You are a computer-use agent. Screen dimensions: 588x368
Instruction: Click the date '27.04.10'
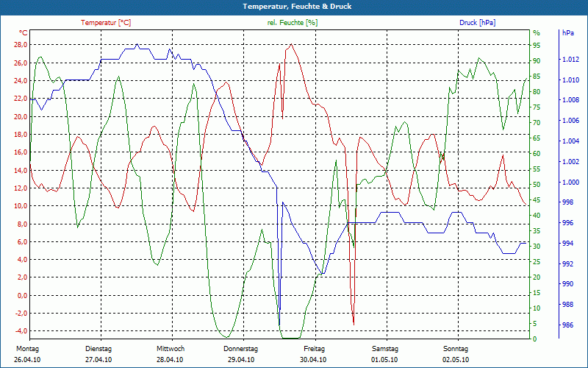point(98,360)
